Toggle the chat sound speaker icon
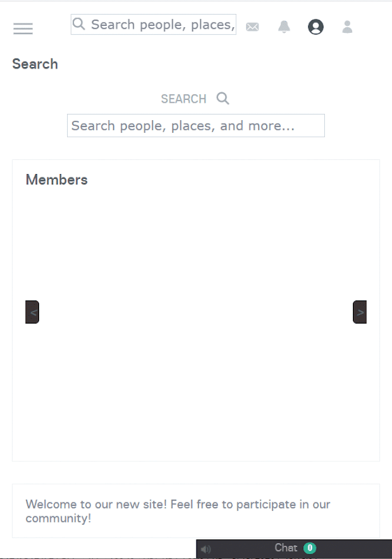The image size is (392, 559). 205,549
